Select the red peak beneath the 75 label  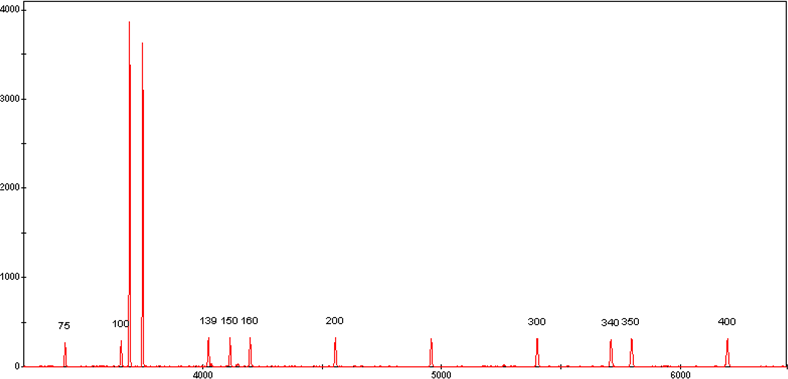click(x=65, y=354)
